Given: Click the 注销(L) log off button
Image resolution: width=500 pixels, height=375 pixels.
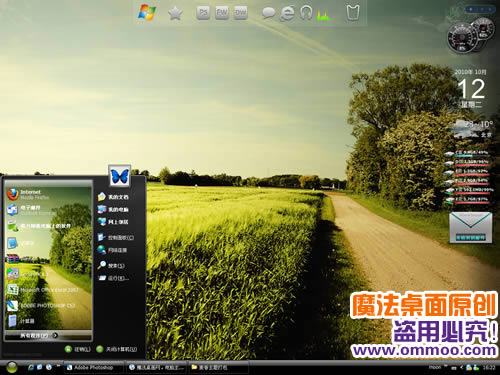Looking at the screenshot, I should click(x=78, y=349).
